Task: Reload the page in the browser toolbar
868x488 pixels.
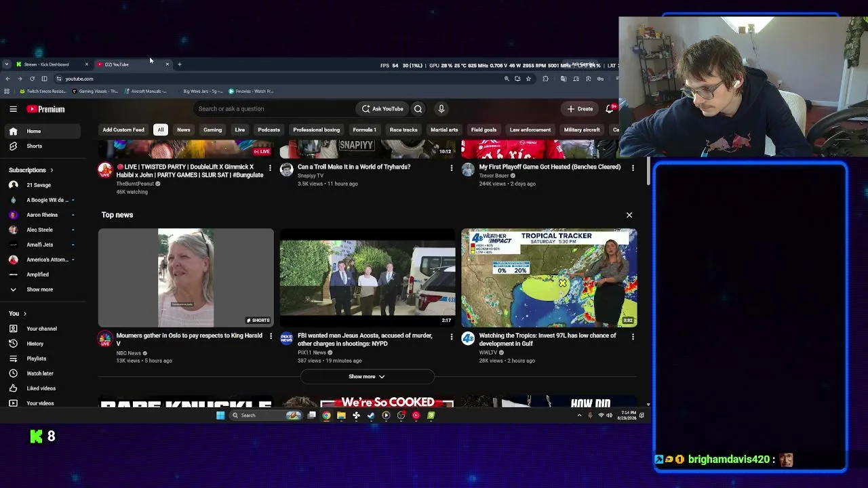Action: [32, 79]
